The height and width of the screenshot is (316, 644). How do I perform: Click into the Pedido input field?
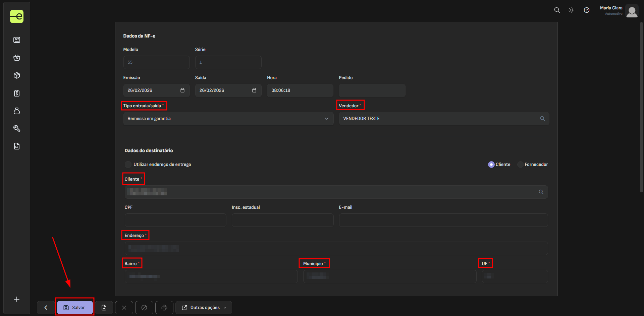pos(372,90)
